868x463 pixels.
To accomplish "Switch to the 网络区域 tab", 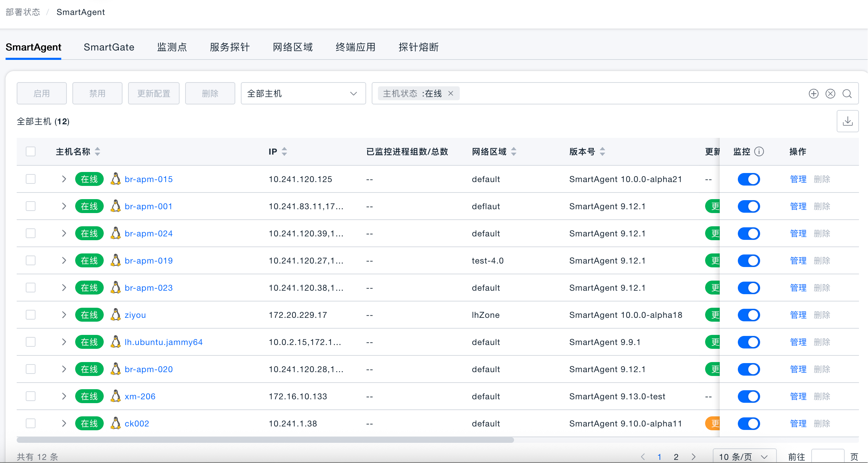I will [x=293, y=47].
